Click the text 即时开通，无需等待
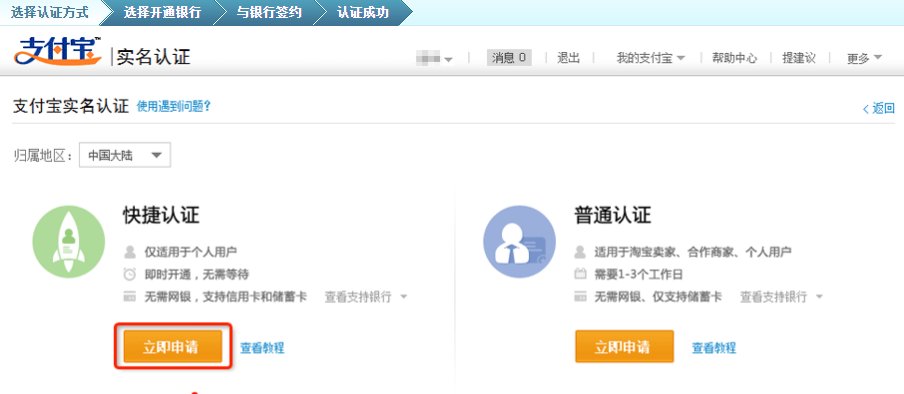 click(197, 274)
